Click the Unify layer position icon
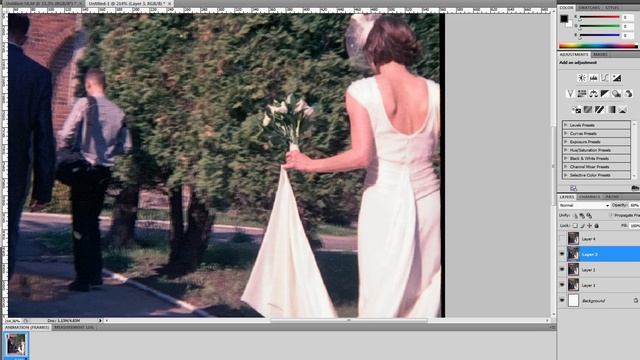Viewport: 640px width, 360px height. click(x=576, y=216)
